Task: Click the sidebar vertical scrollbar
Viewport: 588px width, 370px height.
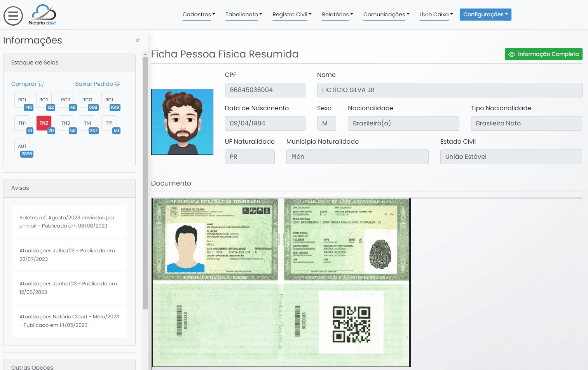Action: click(145, 182)
